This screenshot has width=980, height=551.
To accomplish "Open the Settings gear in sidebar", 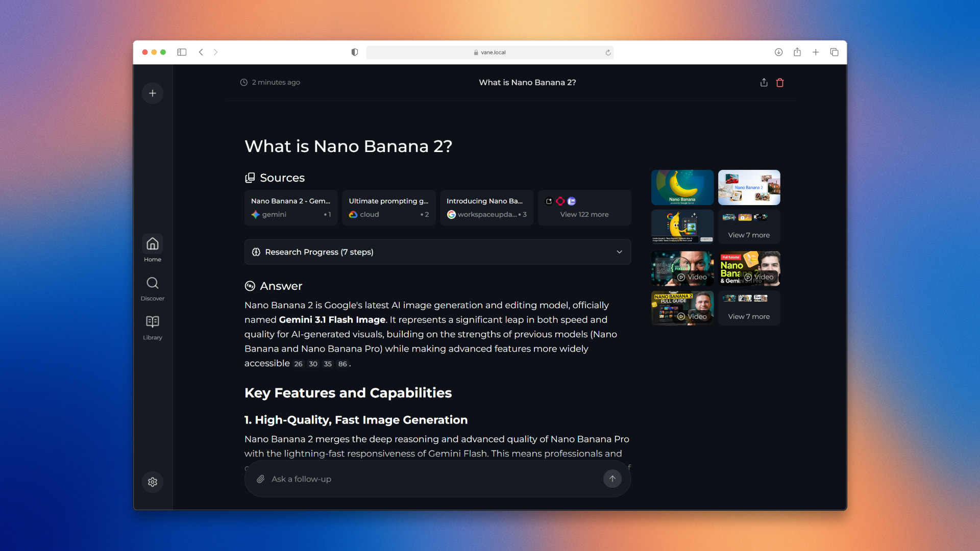I will coord(152,482).
